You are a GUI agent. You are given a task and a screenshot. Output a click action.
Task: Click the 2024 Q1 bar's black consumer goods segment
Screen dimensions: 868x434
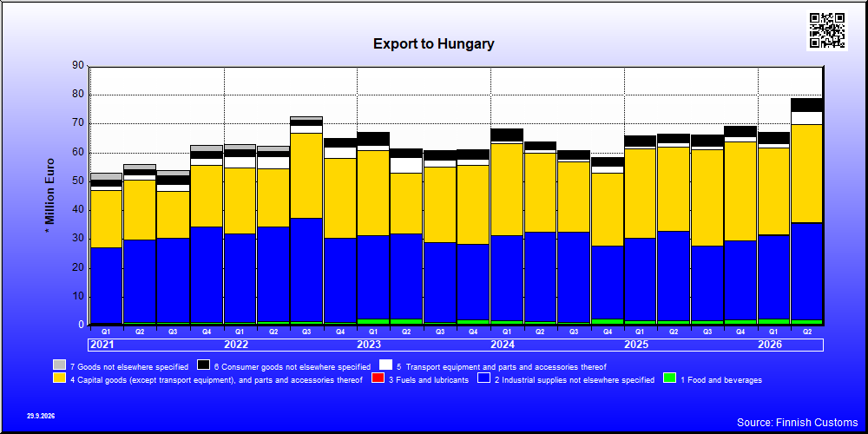(x=507, y=135)
